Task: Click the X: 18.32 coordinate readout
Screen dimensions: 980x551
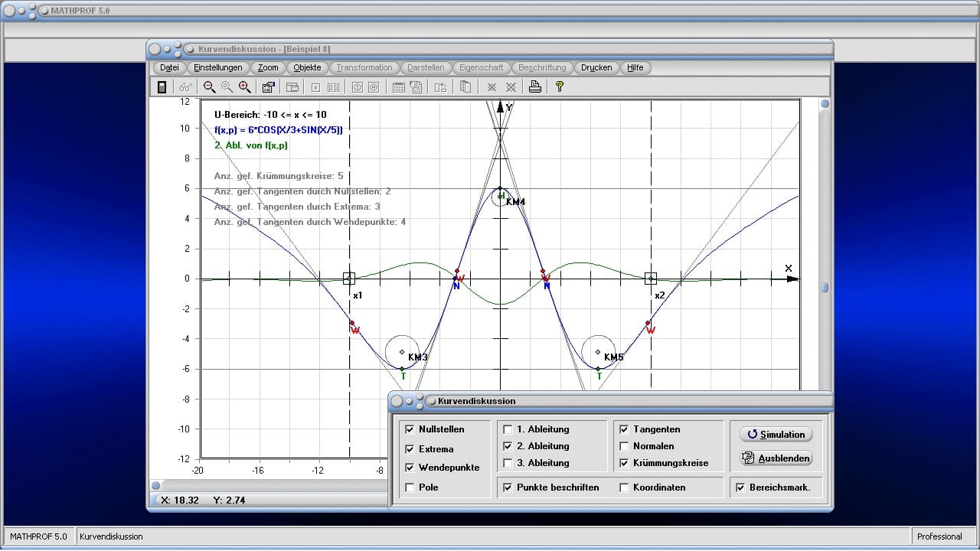Action: pos(179,500)
